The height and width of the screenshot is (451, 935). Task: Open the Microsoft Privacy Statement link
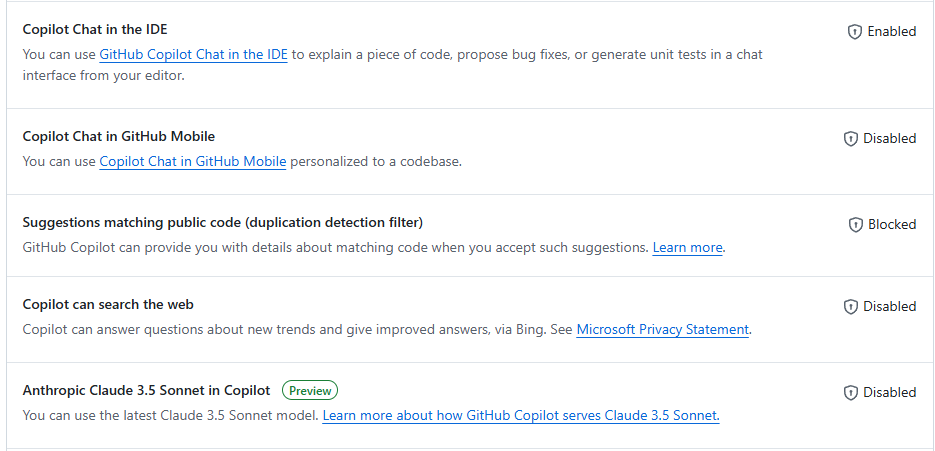(662, 329)
